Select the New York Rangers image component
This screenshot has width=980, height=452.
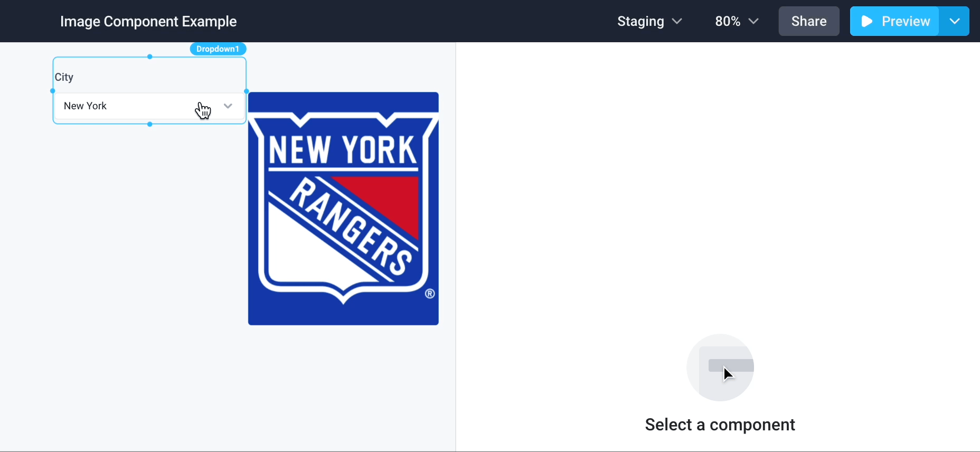pyautogui.click(x=343, y=209)
